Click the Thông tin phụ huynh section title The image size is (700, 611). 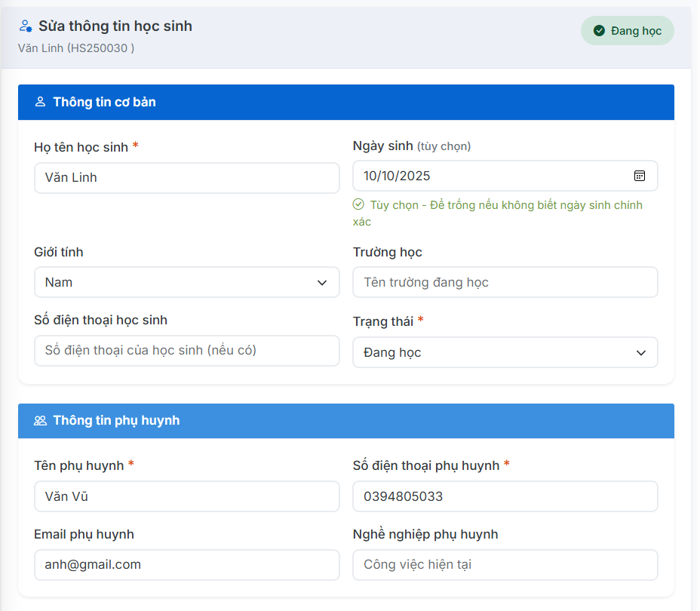coord(116,421)
